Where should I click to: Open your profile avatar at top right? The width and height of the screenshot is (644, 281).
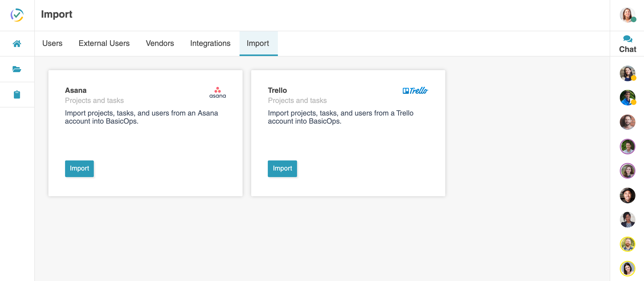(x=627, y=15)
